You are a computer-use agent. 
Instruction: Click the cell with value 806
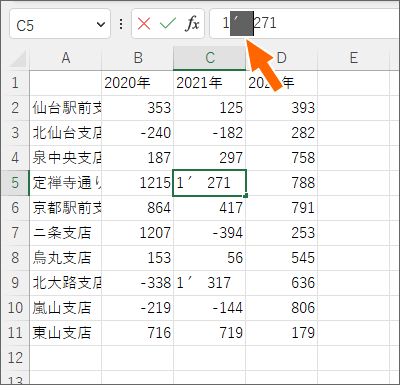point(282,308)
